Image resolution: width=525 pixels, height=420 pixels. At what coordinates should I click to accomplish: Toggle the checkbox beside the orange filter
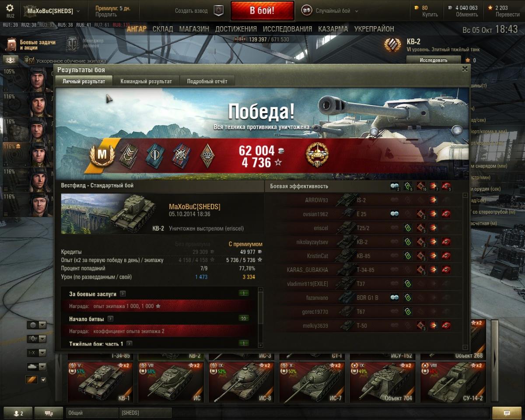pyautogui.click(x=43, y=380)
